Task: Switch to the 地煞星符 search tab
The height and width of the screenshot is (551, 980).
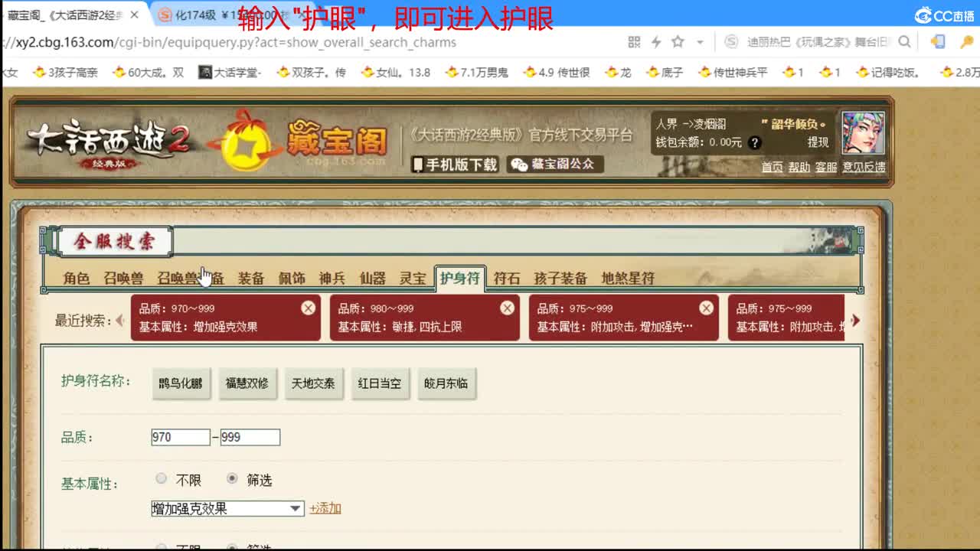Action: 628,279
